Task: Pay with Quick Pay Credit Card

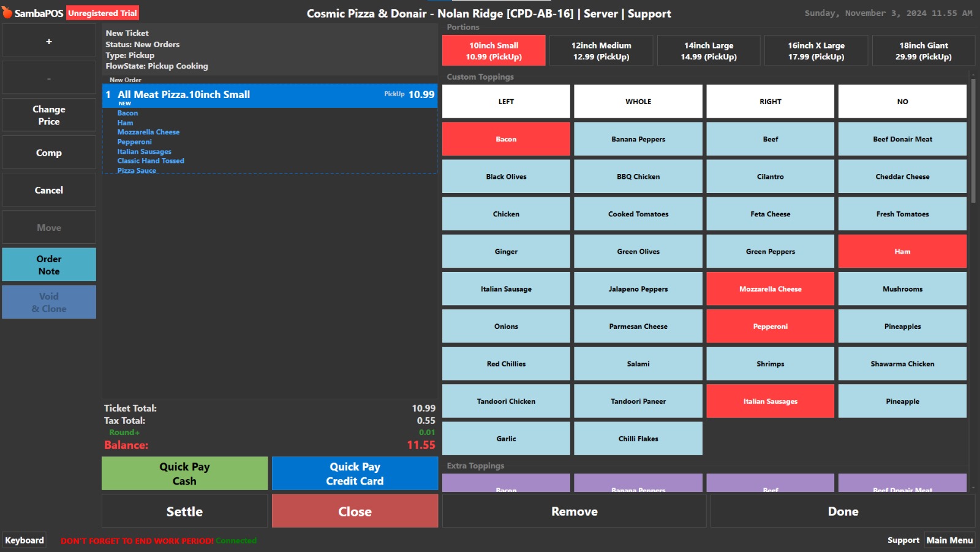Action: [x=355, y=474]
